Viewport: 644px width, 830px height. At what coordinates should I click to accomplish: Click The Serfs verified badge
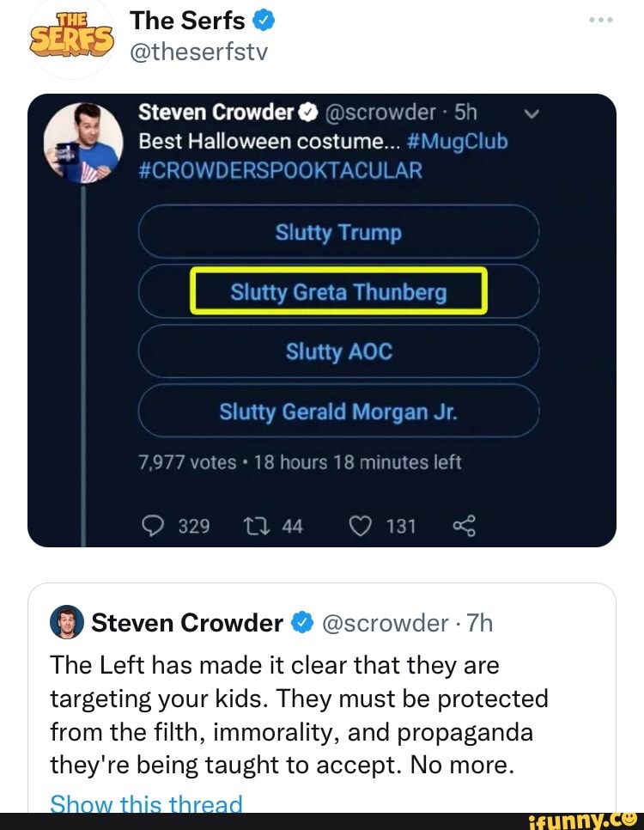tap(264, 20)
